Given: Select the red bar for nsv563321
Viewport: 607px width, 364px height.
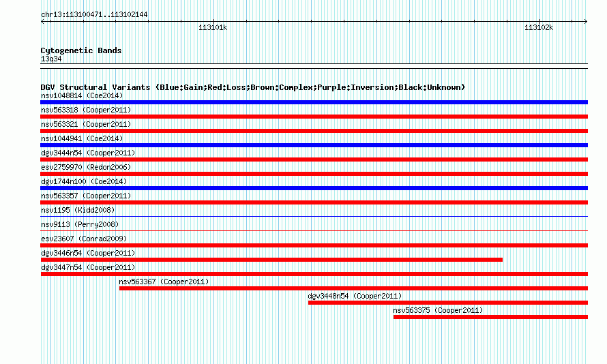Looking at the screenshot, I should pos(314,131).
